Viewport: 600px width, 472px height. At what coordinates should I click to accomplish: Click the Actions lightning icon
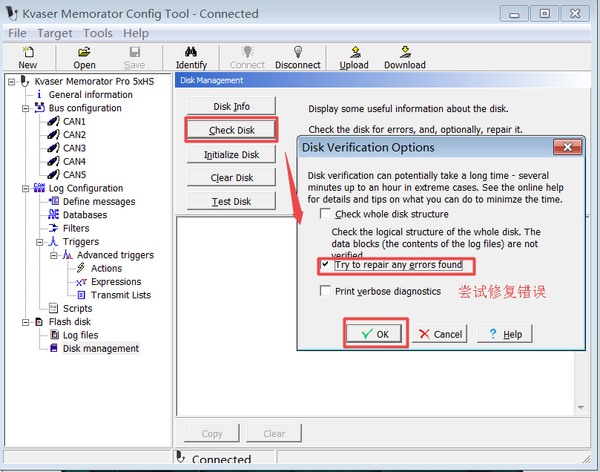point(81,268)
